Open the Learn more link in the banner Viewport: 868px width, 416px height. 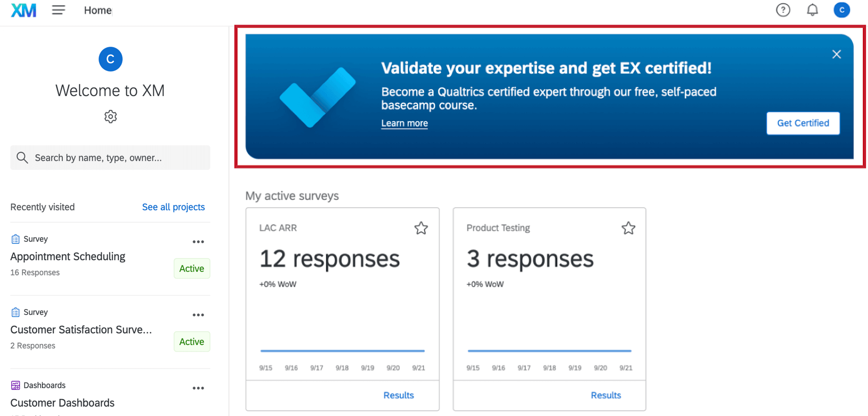[x=404, y=123]
